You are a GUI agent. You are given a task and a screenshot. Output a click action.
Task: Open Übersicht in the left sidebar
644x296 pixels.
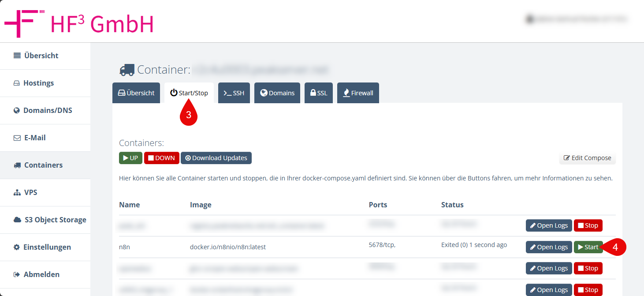point(41,56)
